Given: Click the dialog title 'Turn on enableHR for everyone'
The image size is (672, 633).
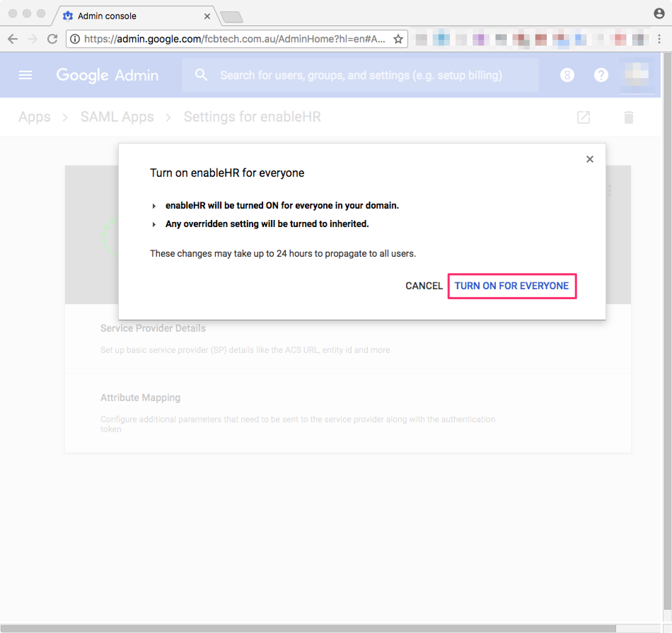Looking at the screenshot, I should click(227, 173).
